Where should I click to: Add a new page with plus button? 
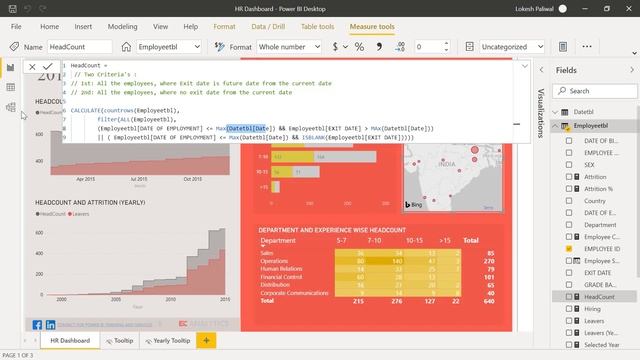pyautogui.click(x=206, y=340)
